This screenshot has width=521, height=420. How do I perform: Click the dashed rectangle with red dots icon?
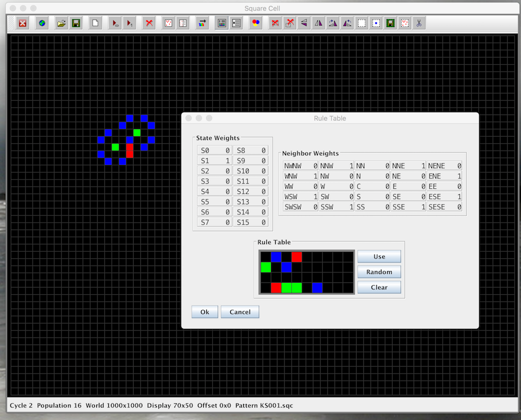pos(405,23)
